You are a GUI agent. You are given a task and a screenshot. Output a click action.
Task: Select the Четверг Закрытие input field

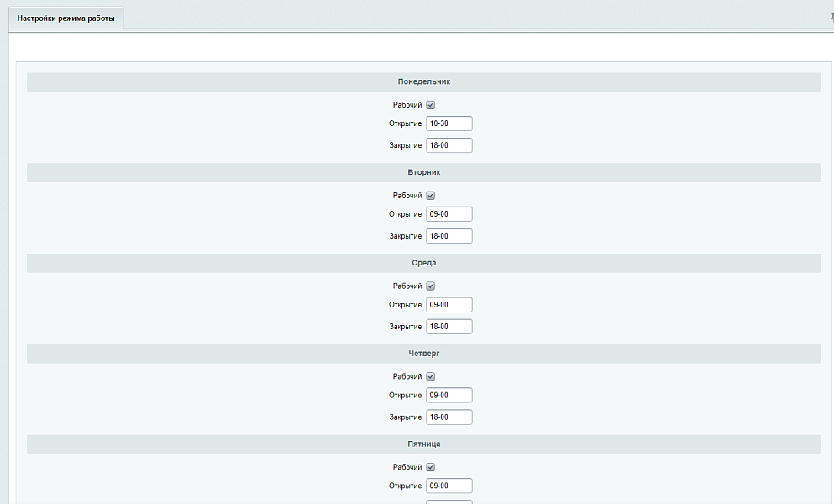click(x=448, y=417)
